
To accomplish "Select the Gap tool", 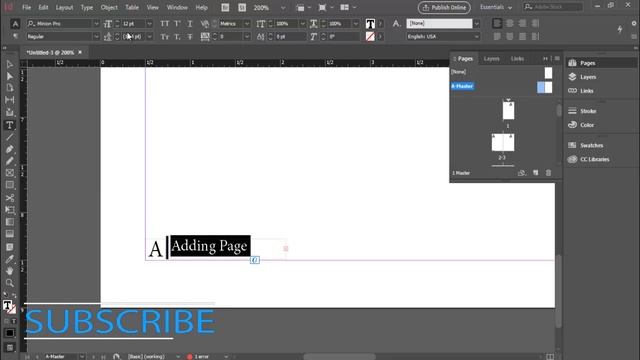I will [9, 100].
